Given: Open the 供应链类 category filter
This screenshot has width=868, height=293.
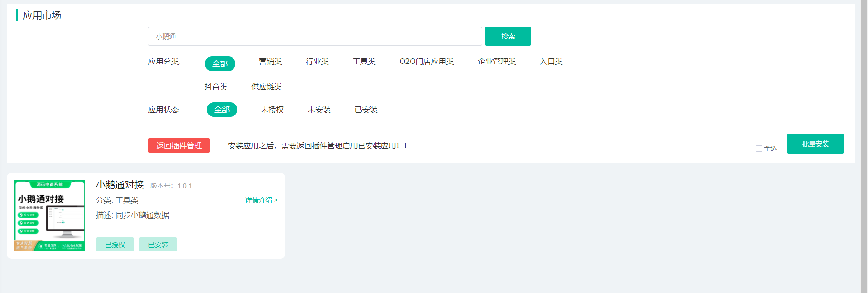Looking at the screenshot, I should tap(266, 86).
